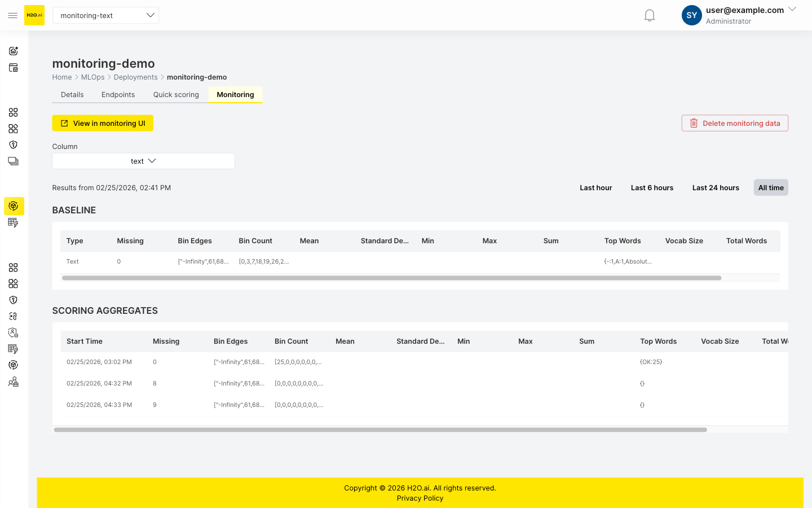Open the hamburger navigation menu
The image size is (812, 508).
point(12,15)
